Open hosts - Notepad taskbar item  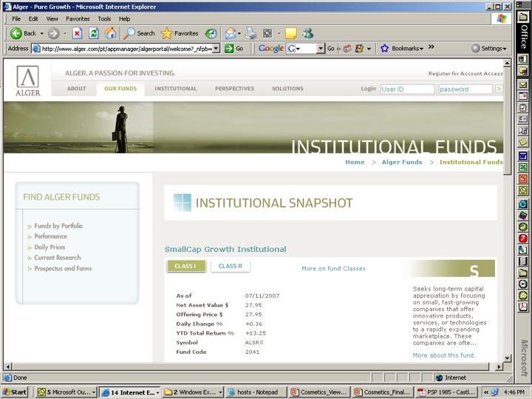(256, 392)
